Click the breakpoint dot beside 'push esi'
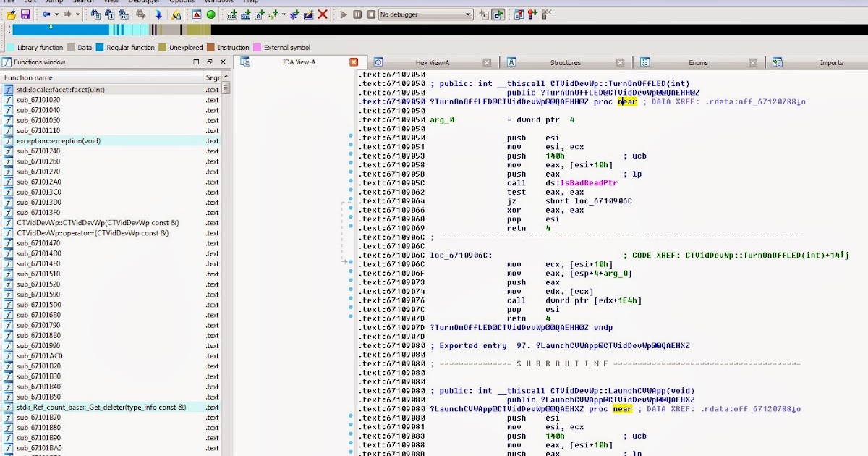Image resolution: width=868 pixels, height=456 pixels. click(350, 136)
